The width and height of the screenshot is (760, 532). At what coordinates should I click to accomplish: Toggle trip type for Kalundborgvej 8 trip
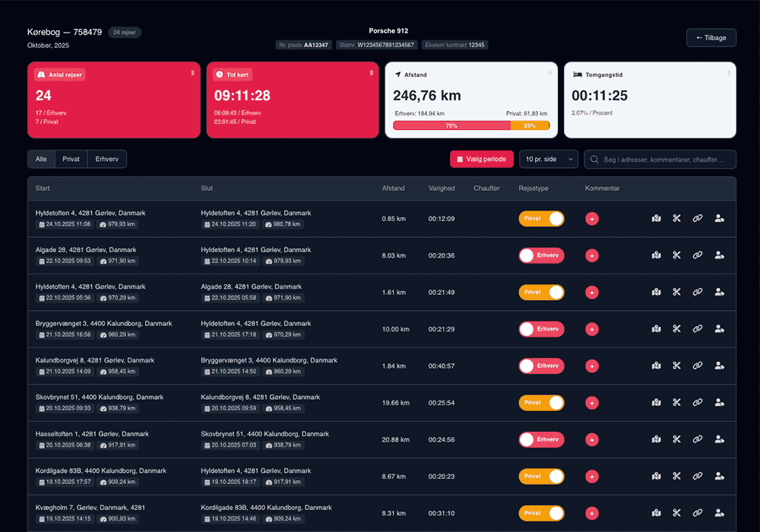[541, 366]
